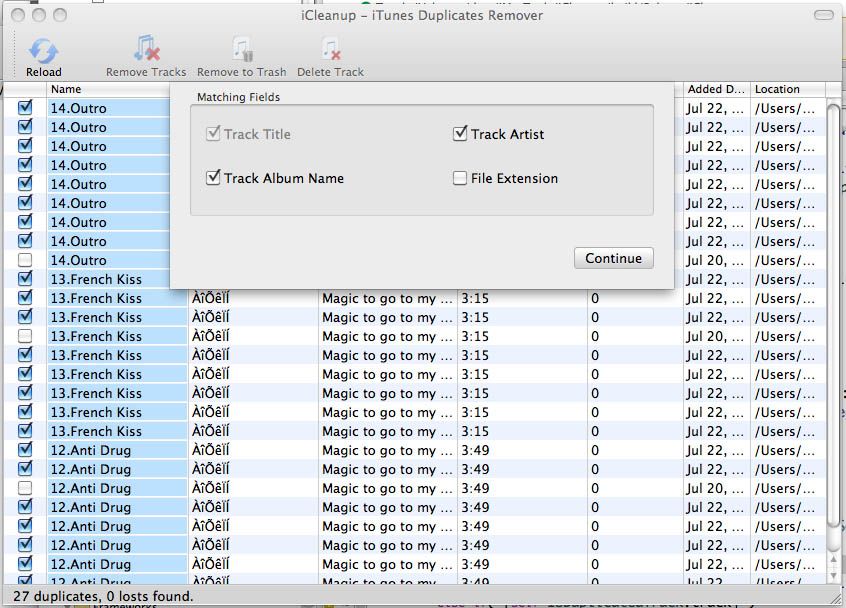This screenshot has width=846, height=608.
Task: Select the first 13.French Kiss track name
Action: 96,279
